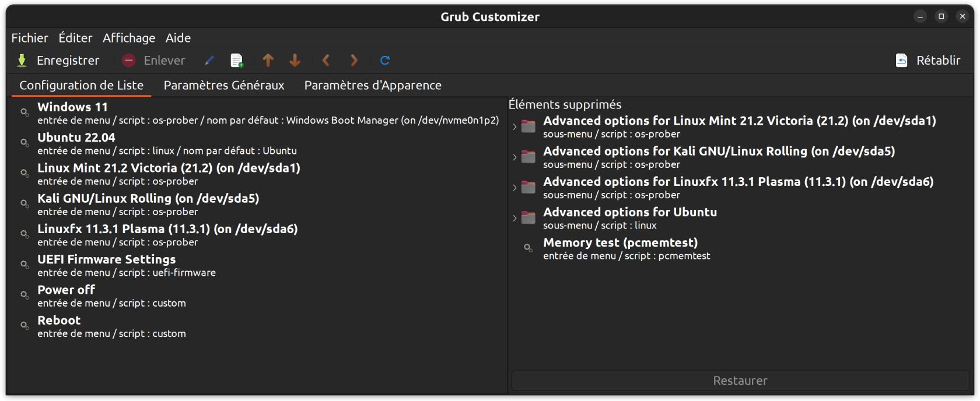The image size is (980, 401).
Task: Select Linuxfx 11.3.1 Plasma entry title
Action: 167,229
